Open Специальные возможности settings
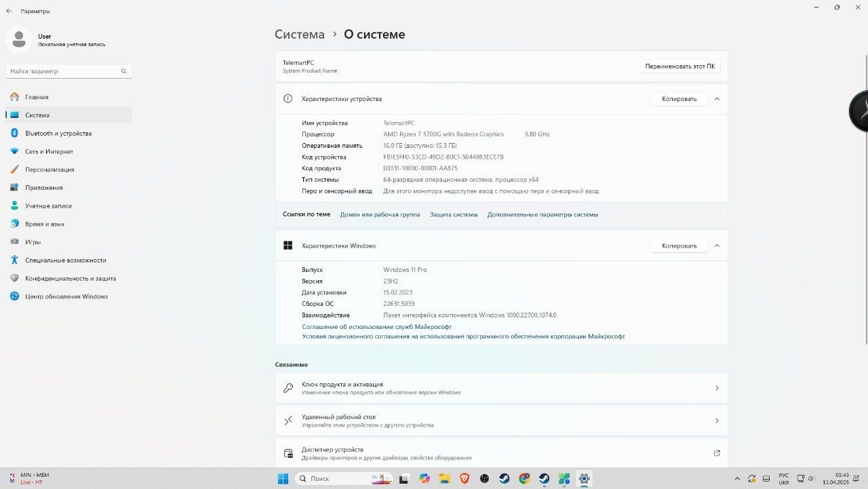The width and height of the screenshot is (868, 489). [68, 260]
